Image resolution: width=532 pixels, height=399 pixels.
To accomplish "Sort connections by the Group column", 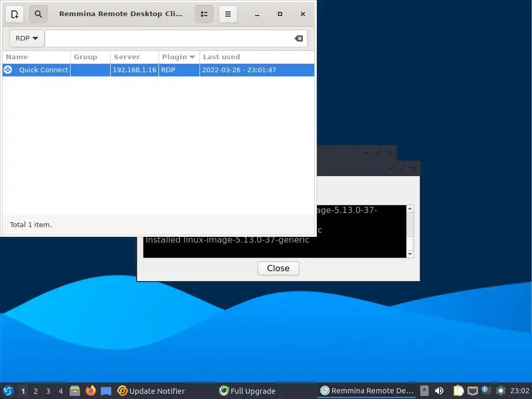I will coord(90,57).
